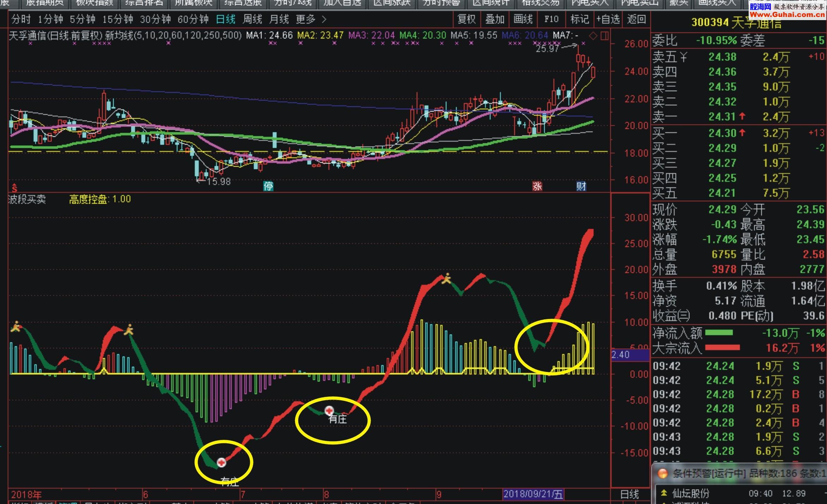Click the 区间统计 toolbar button
Image resolution: width=827 pixels, height=504 pixels.
click(491, 4)
